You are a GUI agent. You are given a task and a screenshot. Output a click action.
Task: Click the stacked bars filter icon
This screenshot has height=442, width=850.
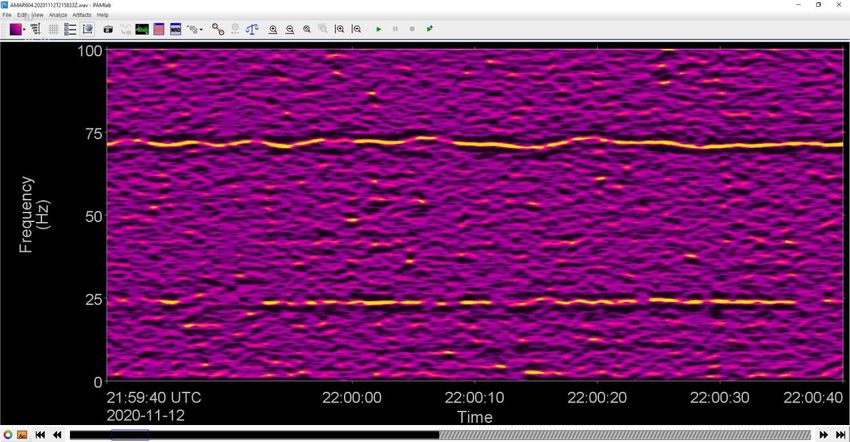(x=36, y=29)
